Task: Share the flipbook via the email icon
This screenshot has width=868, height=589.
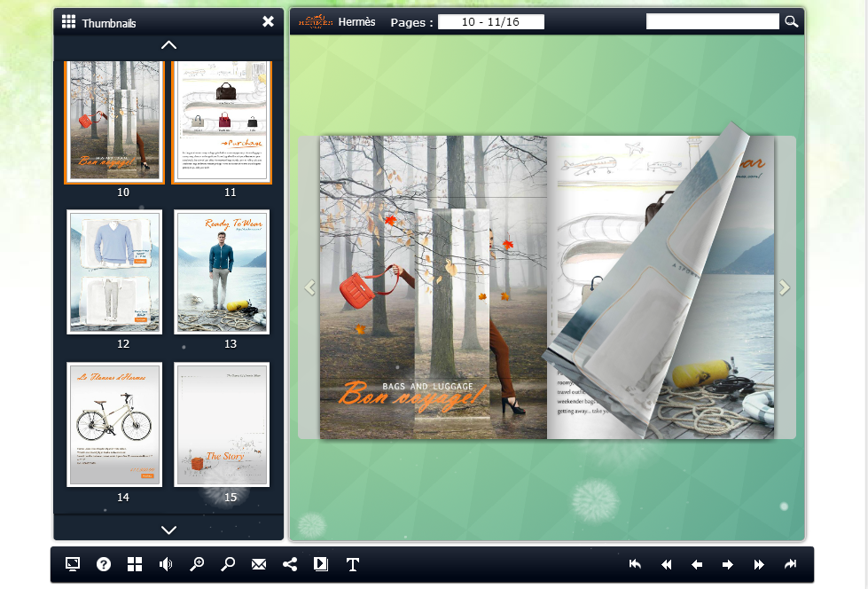Action: pyautogui.click(x=259, y=564)
